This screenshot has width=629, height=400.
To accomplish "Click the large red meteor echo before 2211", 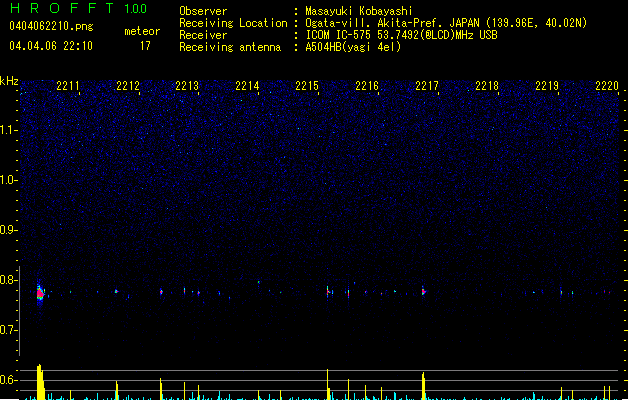I will point(40,294).
